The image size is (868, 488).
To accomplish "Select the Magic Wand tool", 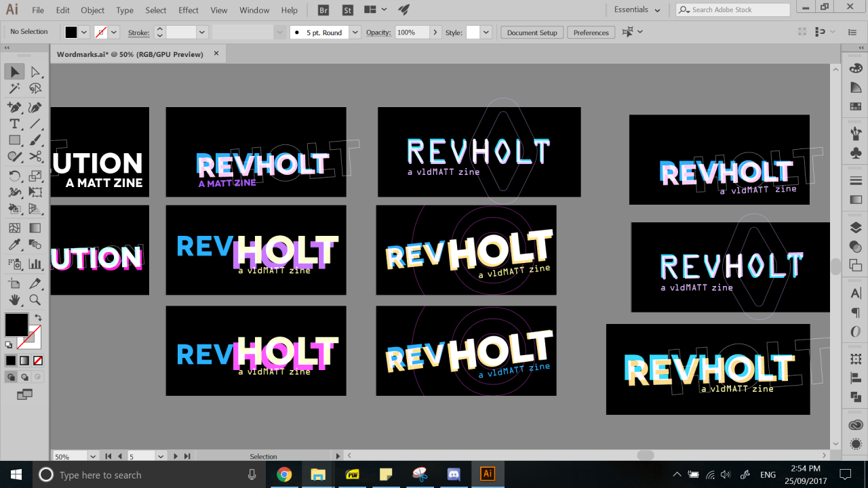I will (15, 89).
